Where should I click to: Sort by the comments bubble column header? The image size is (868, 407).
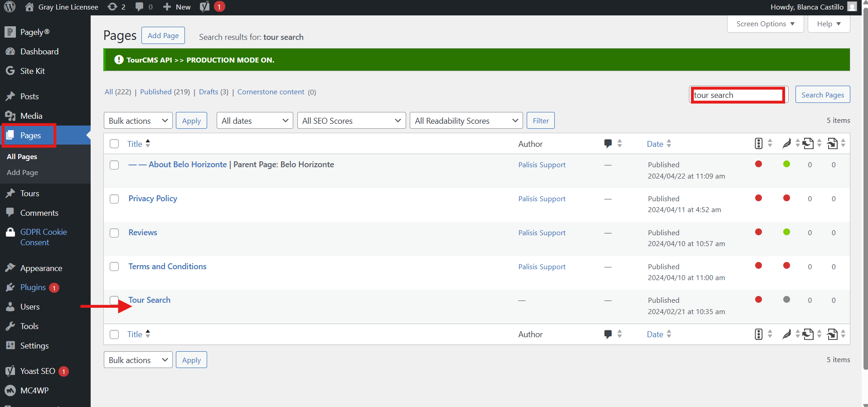(x=608, y=144)
